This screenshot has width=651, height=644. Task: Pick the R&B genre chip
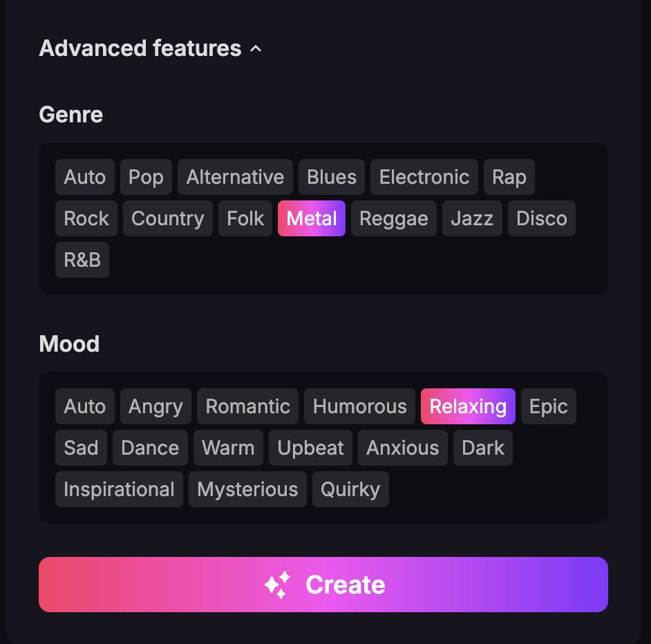coord(82,260)
